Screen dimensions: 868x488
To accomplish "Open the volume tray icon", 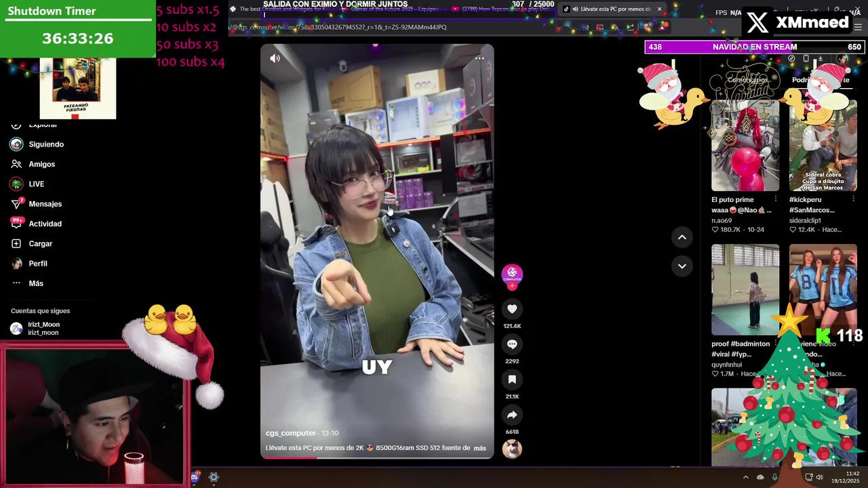I will pyautogui.click(x=819, y=477).
